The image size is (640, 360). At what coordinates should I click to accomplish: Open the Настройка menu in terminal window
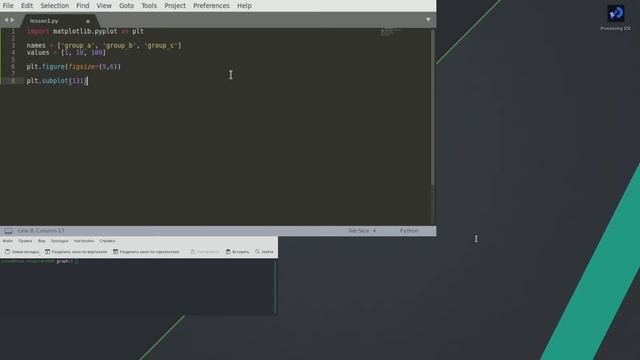coord(84,241)
